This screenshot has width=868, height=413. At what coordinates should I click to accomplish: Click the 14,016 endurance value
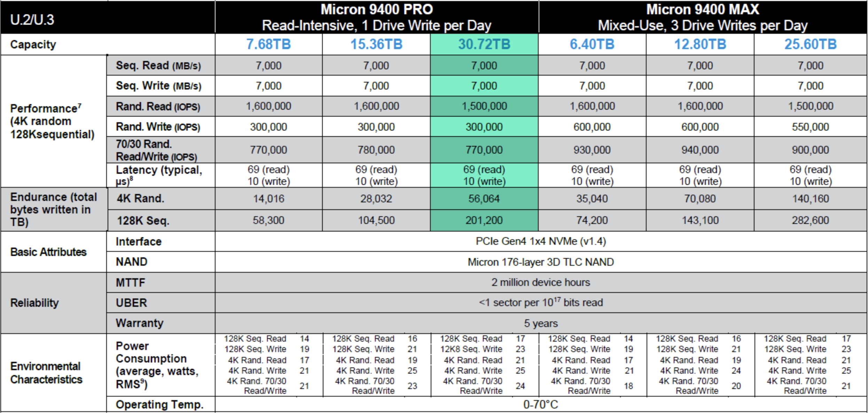pyautogui.click(x=268, y=198)
